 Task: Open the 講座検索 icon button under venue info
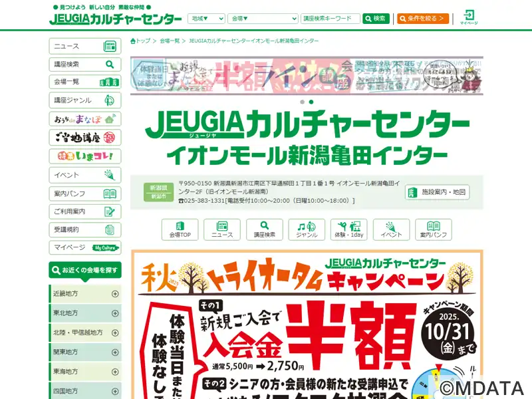[264, 229]
